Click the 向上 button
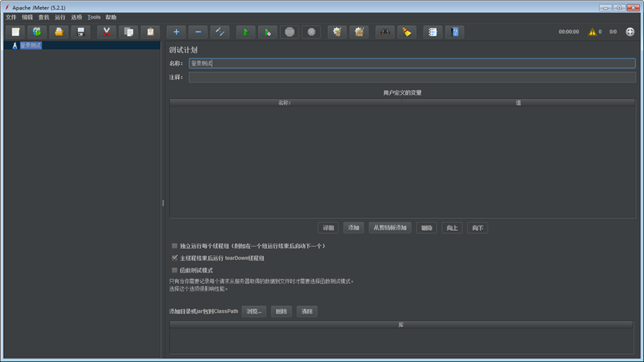 tap(452, 228)
